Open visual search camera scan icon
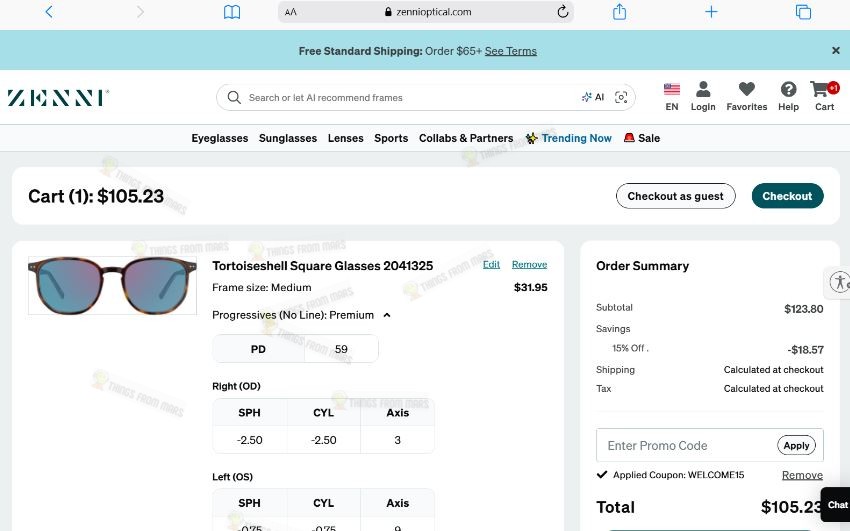850x531 pixels. (x=621, y=98)
